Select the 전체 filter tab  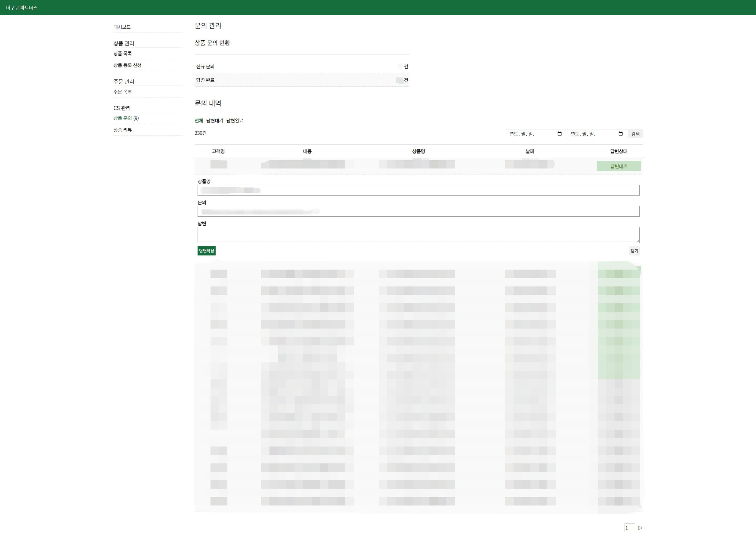click(199, 121)
